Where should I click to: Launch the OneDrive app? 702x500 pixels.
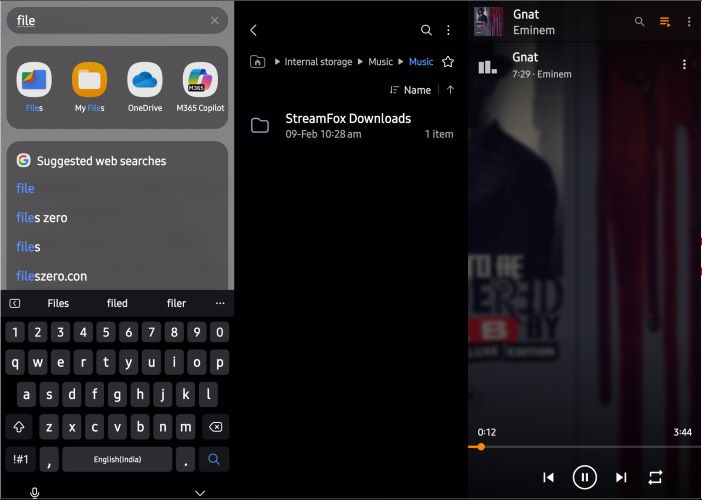pos(145,87)
